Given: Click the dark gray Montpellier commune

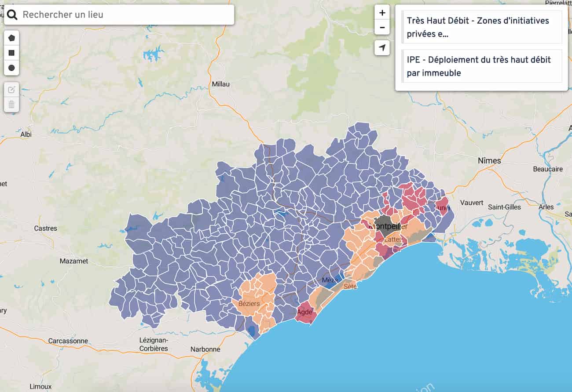Looking at the screenshot, I should (x=384, y=224).
